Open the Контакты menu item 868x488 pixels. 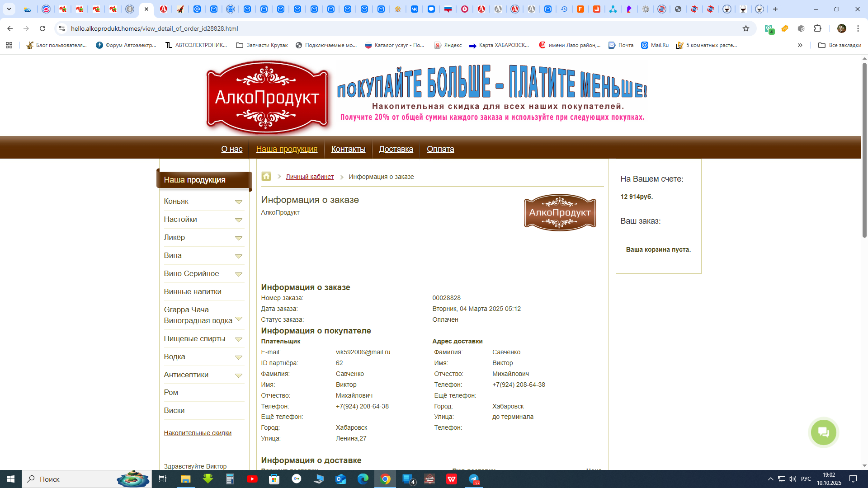click(348, 149)
